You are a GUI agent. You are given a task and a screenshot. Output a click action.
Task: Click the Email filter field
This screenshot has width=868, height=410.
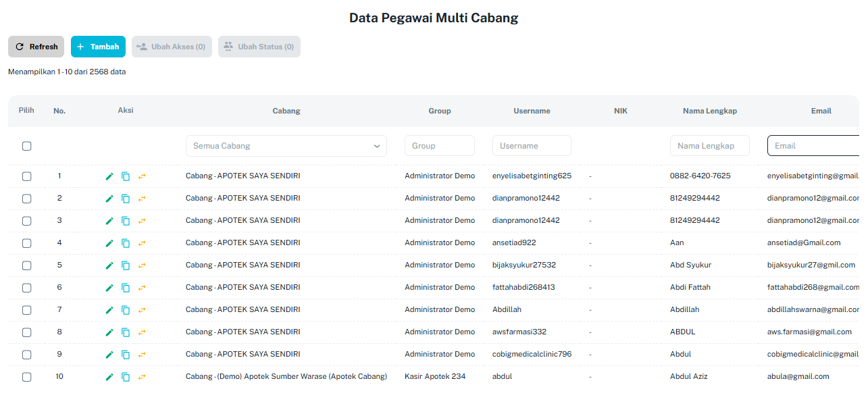813,146
